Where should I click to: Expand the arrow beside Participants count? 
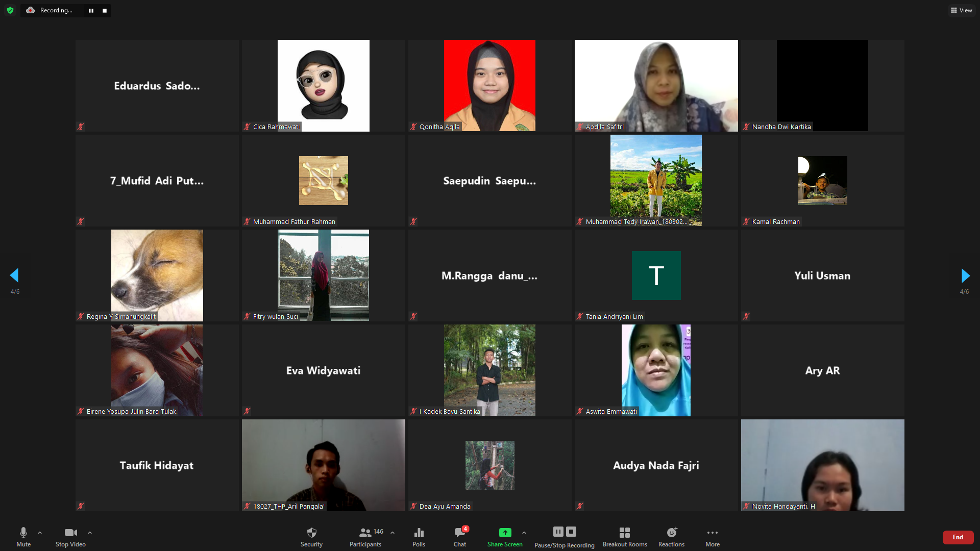pyautogui.click(x=393, y=533)
